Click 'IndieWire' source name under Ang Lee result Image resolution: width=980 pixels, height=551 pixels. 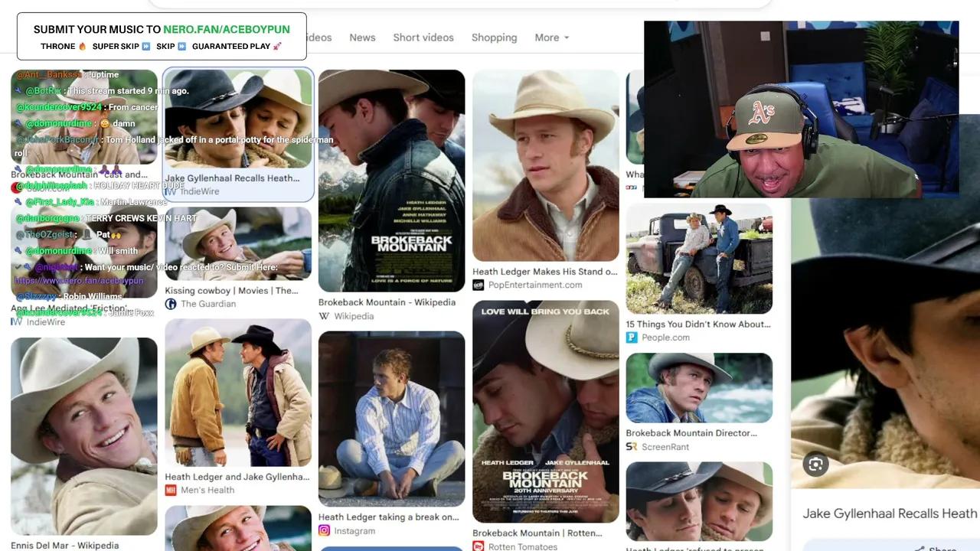(x=46, y=322)
